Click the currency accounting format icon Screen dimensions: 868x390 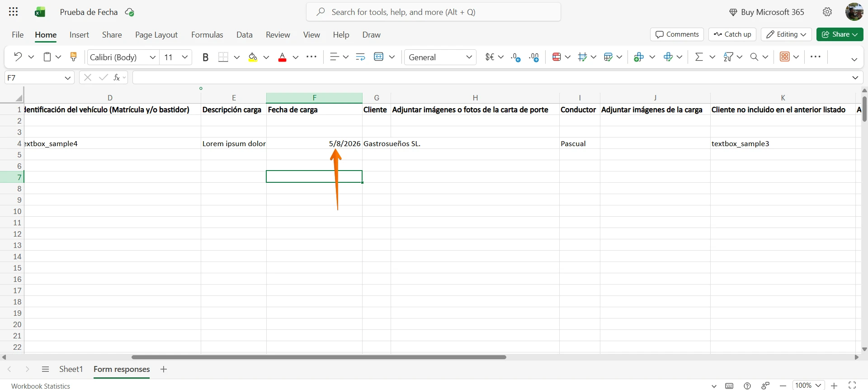tap(490, 57)
